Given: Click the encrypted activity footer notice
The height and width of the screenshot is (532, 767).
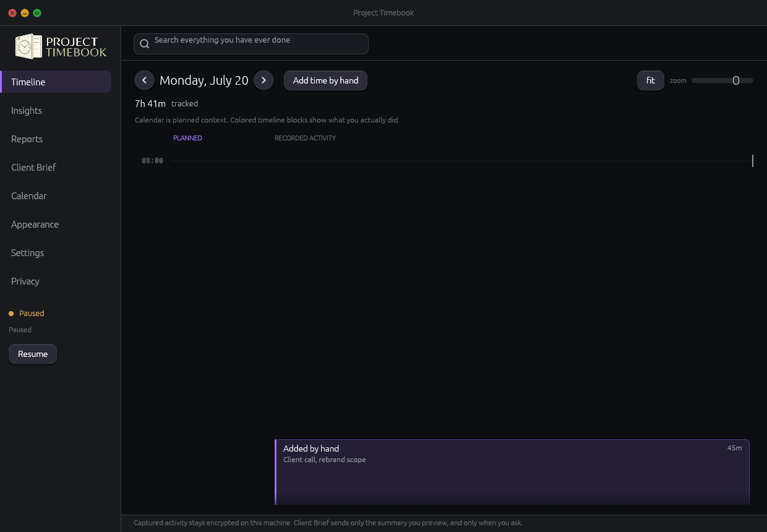Looking at the screenshot, I should click(x=328, y=523).
